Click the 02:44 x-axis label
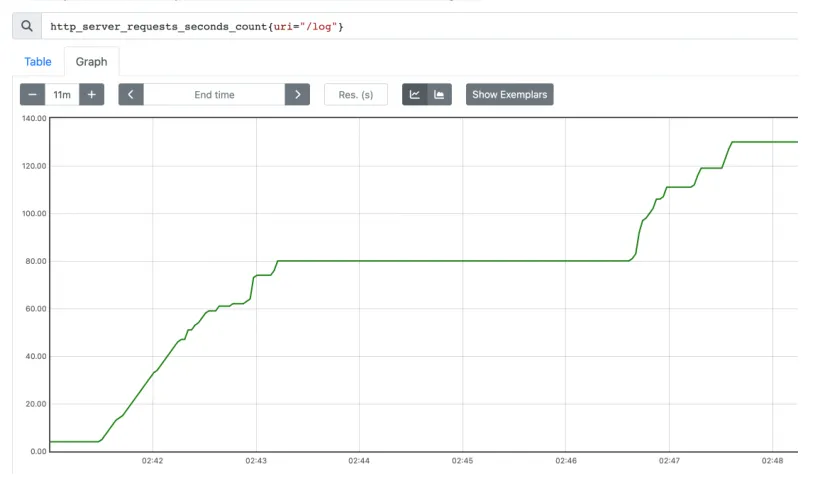Image resolution: width=821 pixels, height=481 pixels. (x=359, y=461)
